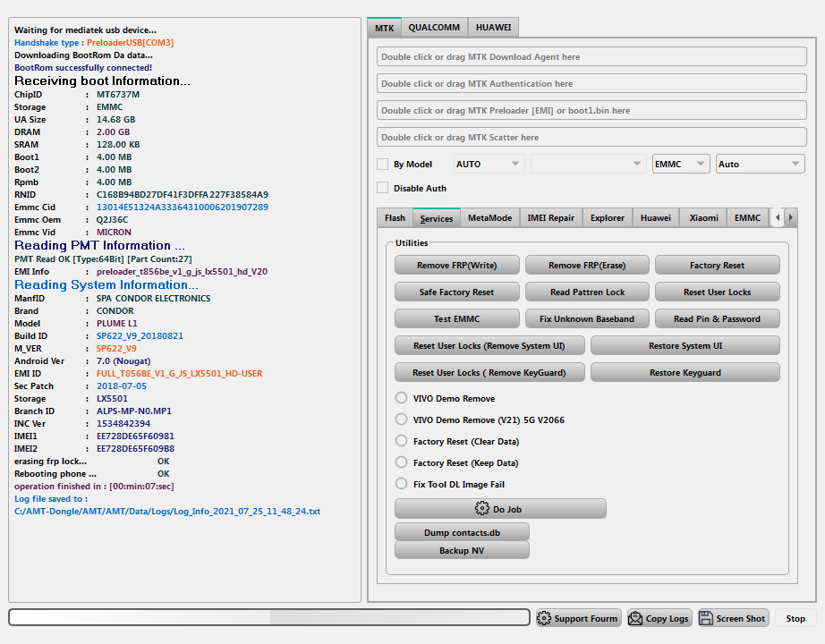Click the gear icon on Do Job
The height and width of the screenshot is (644, 825).
(482, 509)
